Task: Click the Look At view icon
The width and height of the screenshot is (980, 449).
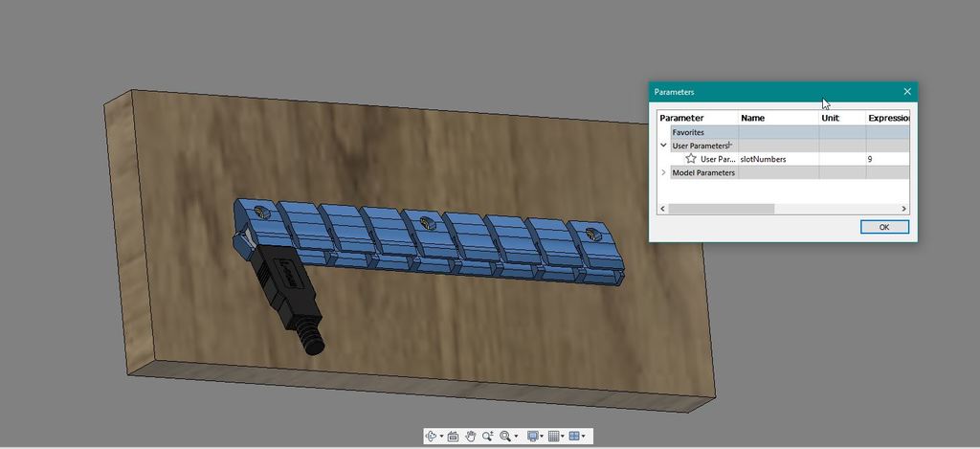Action: (x=453, y=437)
